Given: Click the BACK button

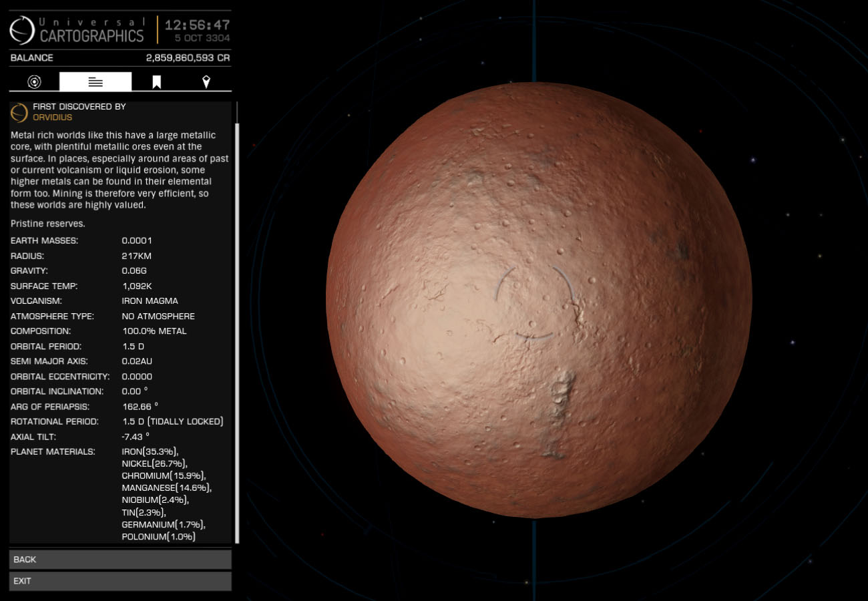Looking at the screenshot, I should [x=120, y=560].
